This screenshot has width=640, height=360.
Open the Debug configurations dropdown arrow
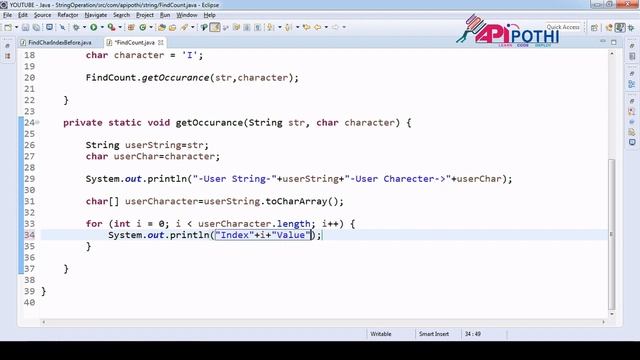click(x=84, y=27)
